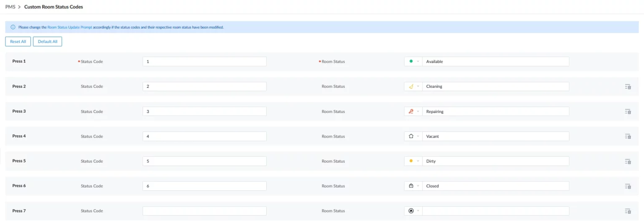644x223 pixels.
Task: Click the Default All button
Action: 47,41
